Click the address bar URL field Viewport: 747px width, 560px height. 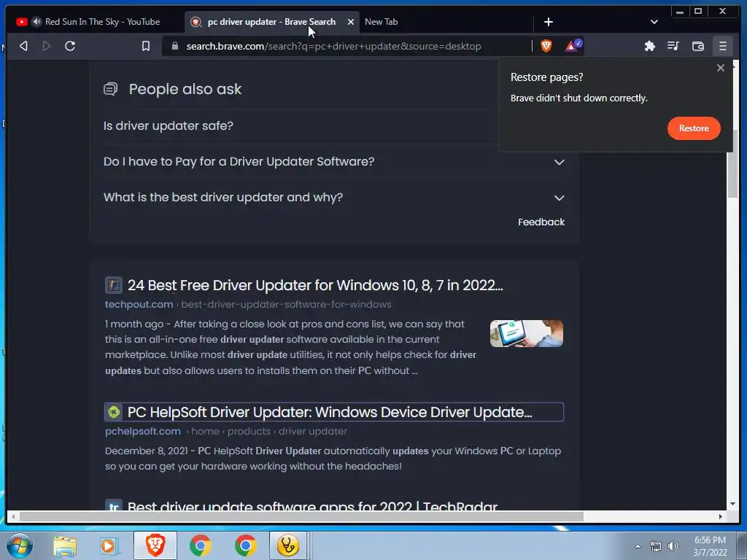click(333, 46)
